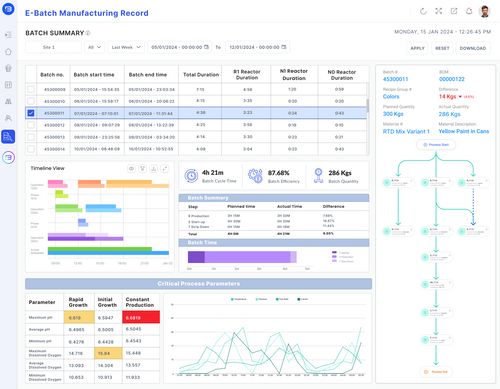Viewport: 500px width, 389px height.
Task: Click the Process Start node in flowchart
Action: pos(436,145)
